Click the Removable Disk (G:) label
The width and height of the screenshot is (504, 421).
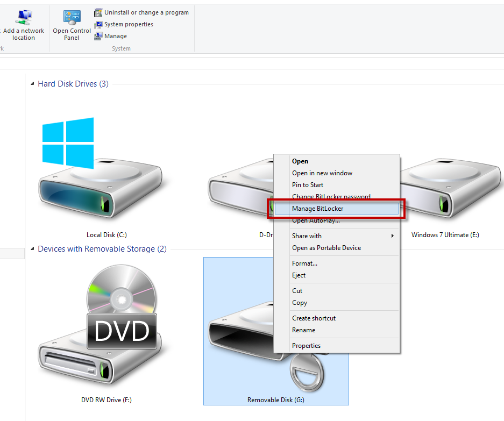pyautogui.click(x=276, y=400)
